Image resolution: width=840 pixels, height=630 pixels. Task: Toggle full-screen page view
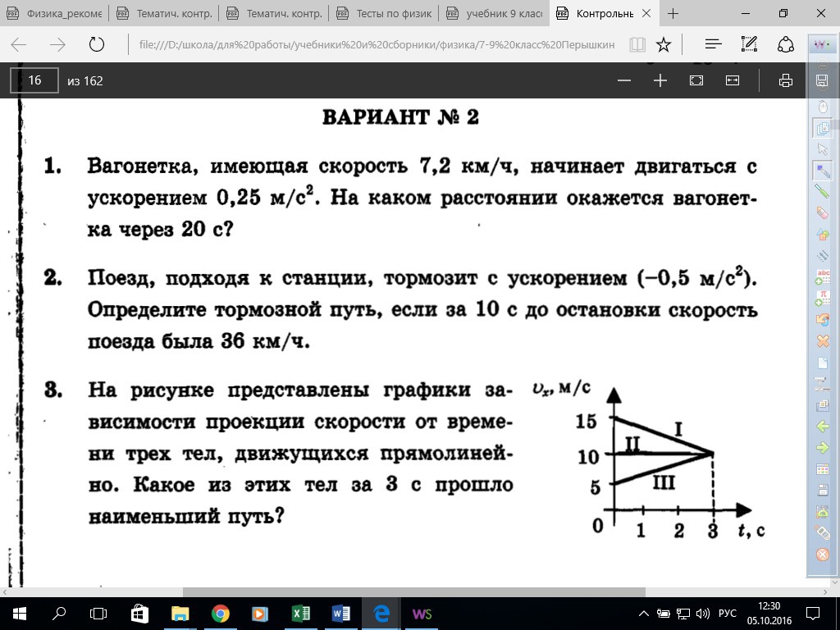point(696,80)
